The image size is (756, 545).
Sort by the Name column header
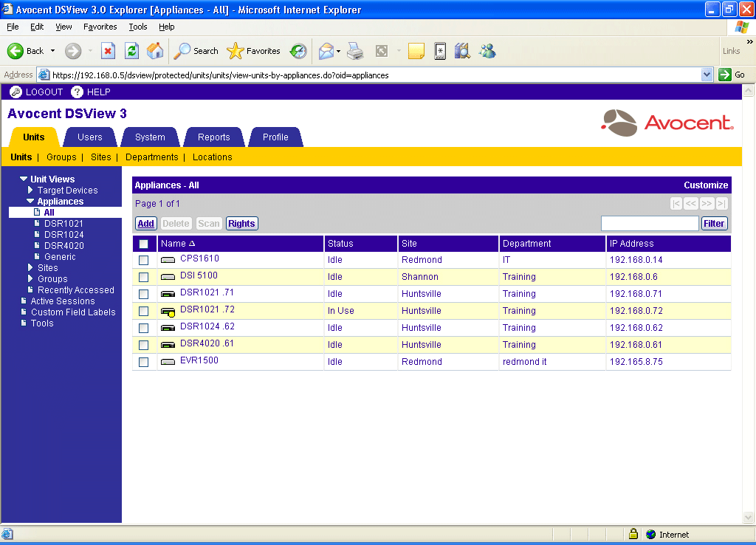click(x=177, y=244)
